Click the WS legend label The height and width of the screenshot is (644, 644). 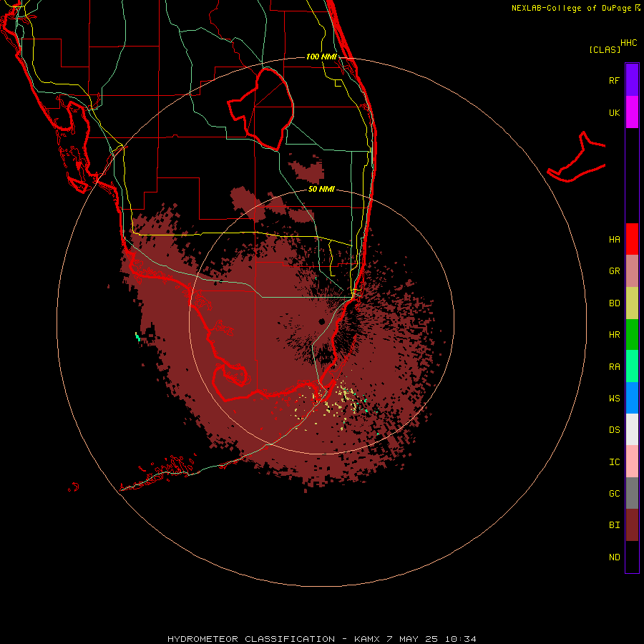point(614,398)
